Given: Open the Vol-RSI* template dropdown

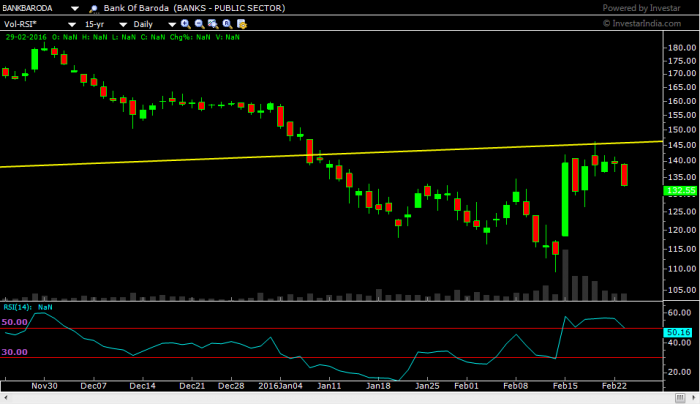Looking at the screenshot, I should coord(71,25).
